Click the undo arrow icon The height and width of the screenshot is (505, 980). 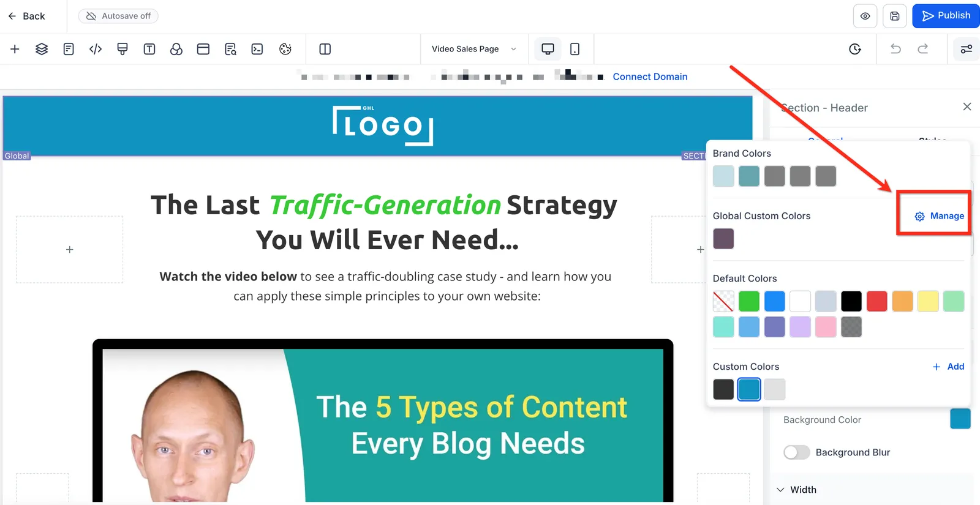coord(895,49)
